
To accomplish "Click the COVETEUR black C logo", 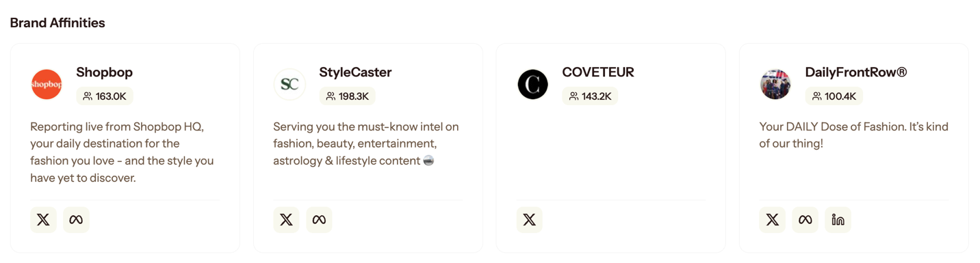I will tap(532, 85).
